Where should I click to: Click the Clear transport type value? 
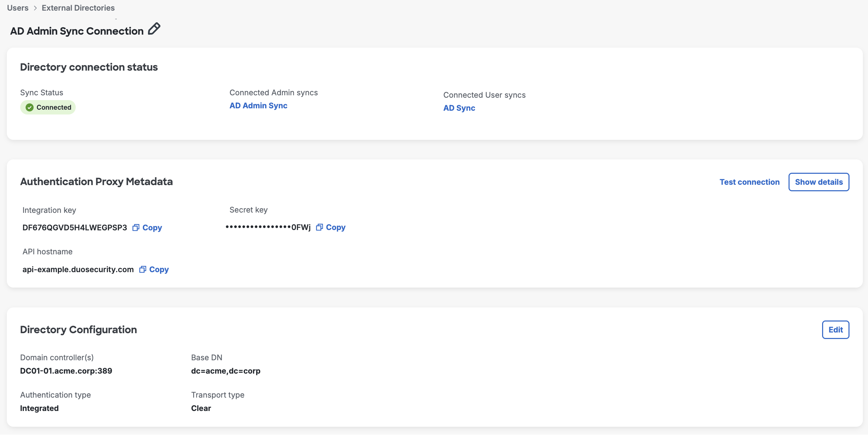(x=201, y=408)
